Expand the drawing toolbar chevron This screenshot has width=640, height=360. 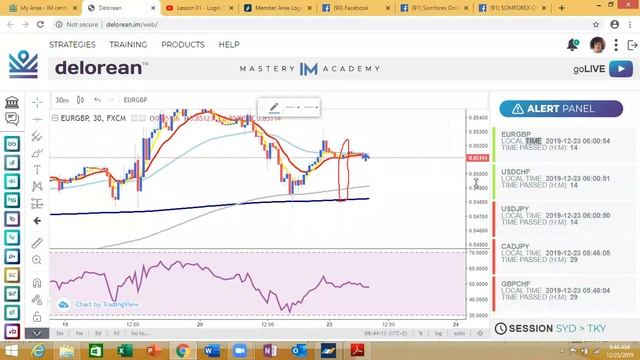(37, 333)
